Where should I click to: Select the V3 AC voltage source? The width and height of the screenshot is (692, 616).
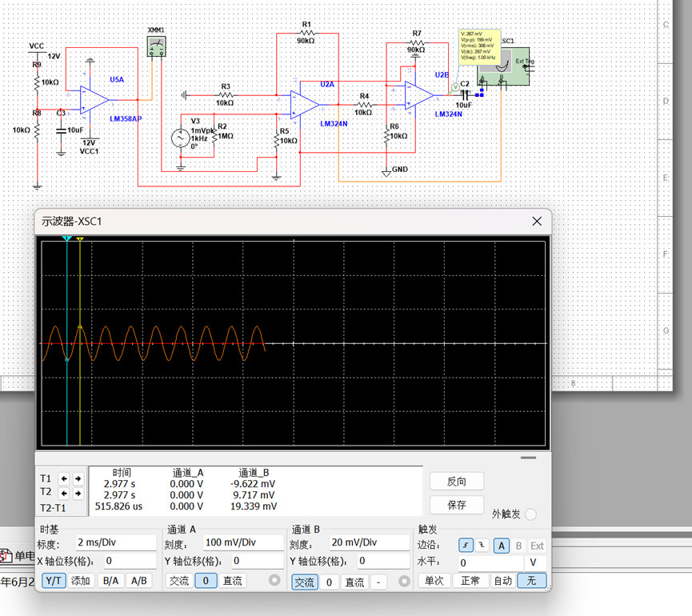tap(180, 138)
